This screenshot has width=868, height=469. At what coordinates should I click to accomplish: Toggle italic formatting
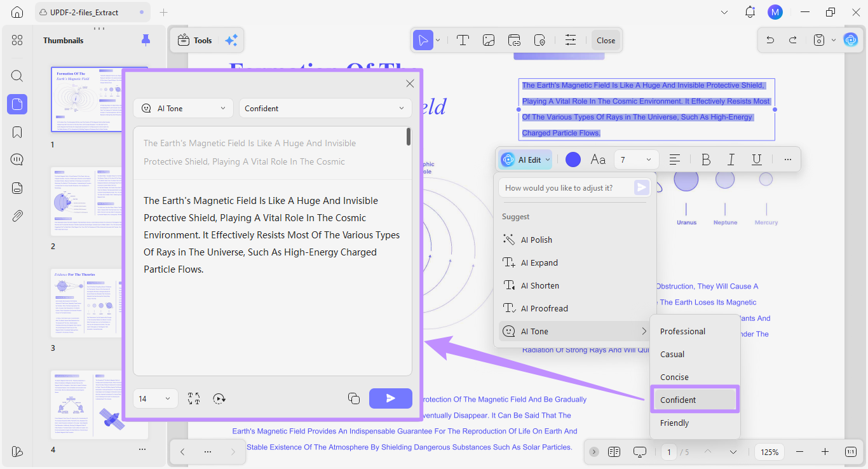(x=731, y=160)
